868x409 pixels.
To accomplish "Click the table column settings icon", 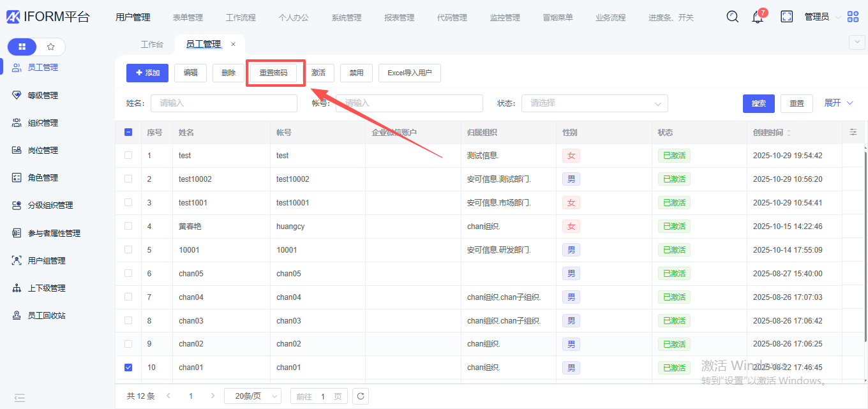I will [x=853, y=132].
